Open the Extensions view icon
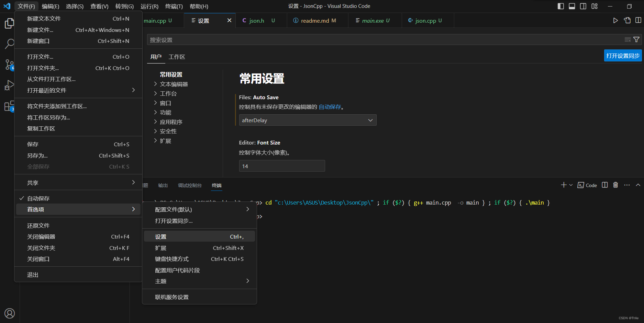 tap(9, 106)
